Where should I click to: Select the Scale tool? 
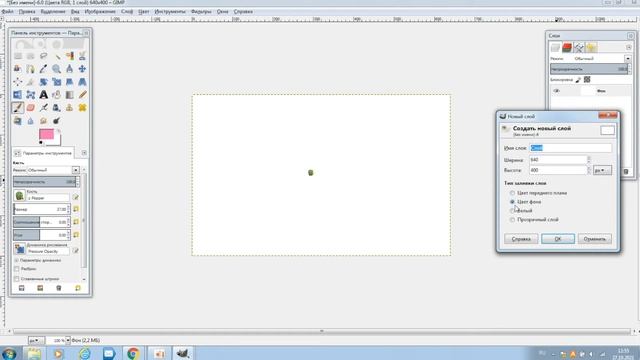tap(57, 82)
